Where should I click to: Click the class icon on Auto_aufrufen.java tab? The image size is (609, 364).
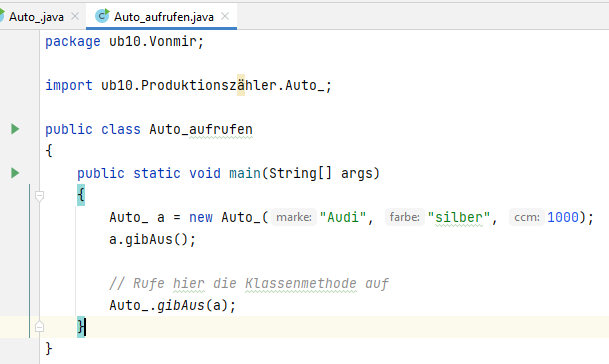point(102,16)
